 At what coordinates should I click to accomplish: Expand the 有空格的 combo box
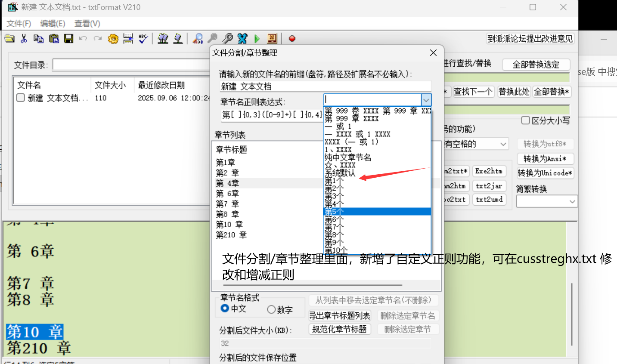click(503, 144)
